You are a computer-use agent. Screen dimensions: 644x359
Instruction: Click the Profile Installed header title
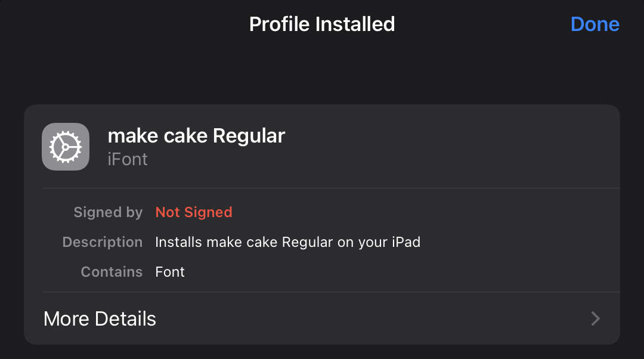pyautogui.click(x=322, y=24)
